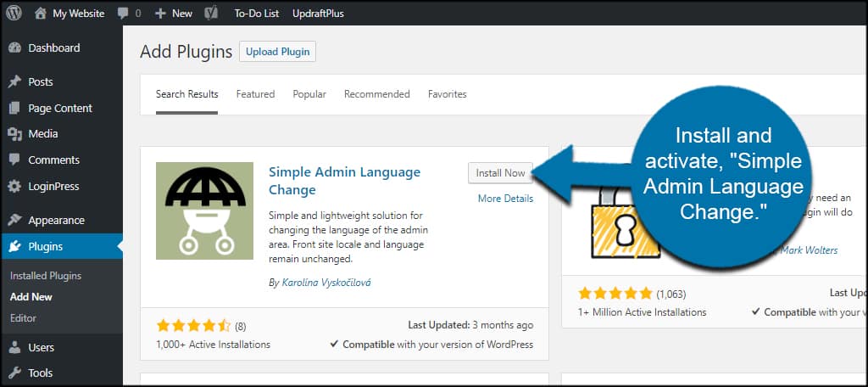This screenshot has height=387, width=868.
Task: Switch to the Featured tab
Action: point(255,94)
